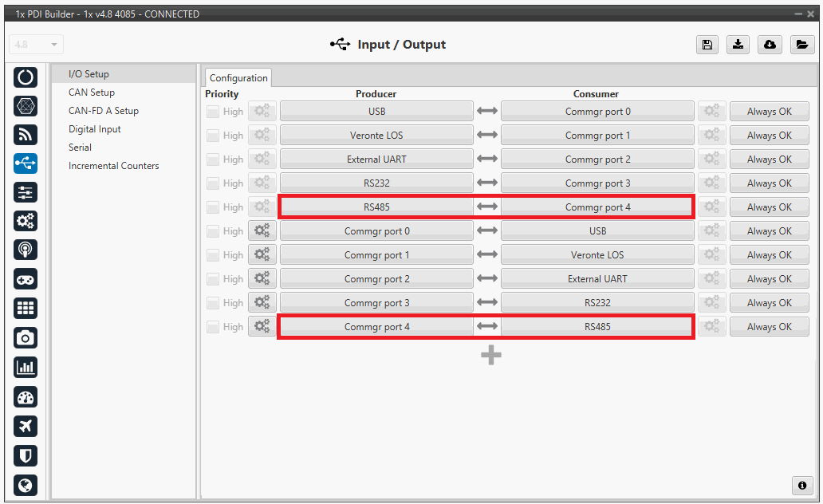The image size is (823, 504).
Task: Open the gamepad sidebar section
Action: [26, 279]
